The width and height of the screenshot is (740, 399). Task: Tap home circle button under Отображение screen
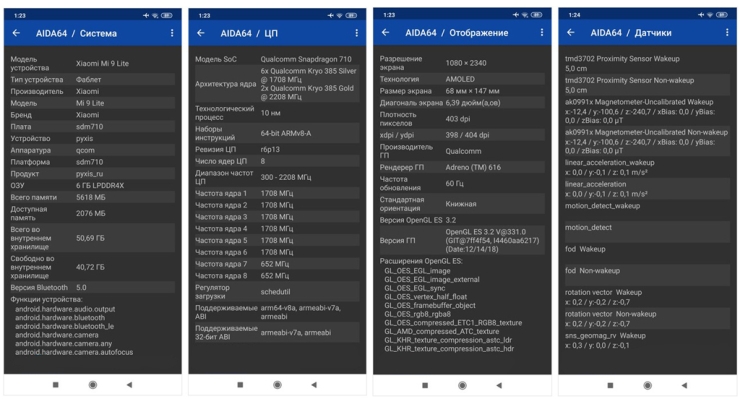pos(462,385)
